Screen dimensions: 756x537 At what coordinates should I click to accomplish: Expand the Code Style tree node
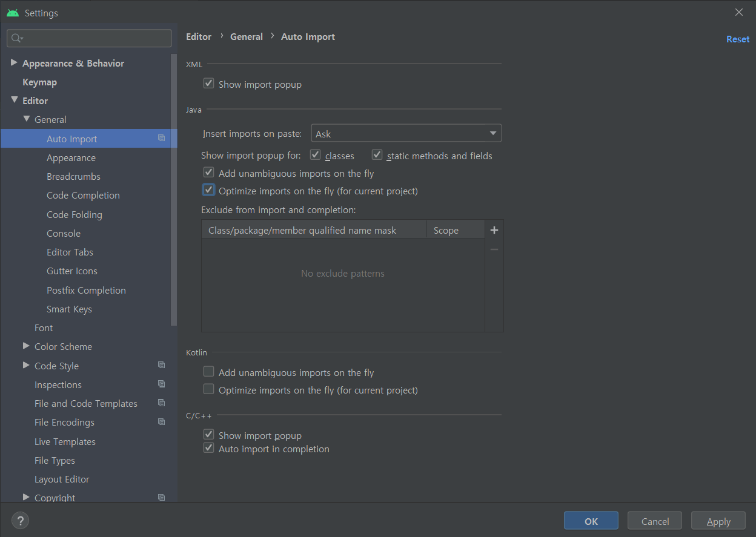pos(26,365)
